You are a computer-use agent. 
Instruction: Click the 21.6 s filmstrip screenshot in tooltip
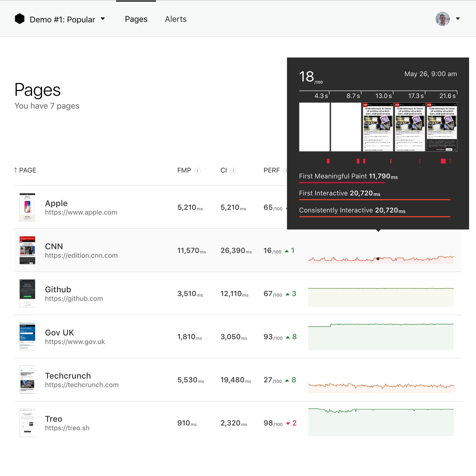pos(442,127)
